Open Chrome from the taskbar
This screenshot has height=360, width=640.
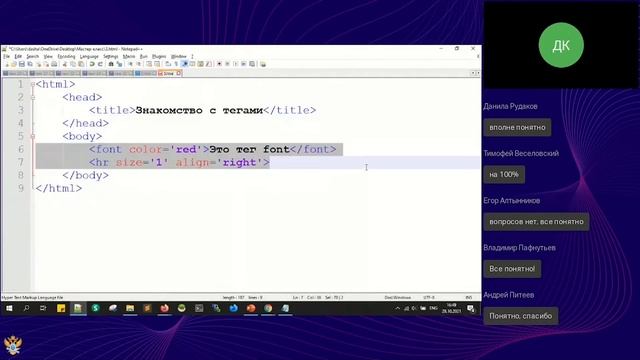point(268,309)
